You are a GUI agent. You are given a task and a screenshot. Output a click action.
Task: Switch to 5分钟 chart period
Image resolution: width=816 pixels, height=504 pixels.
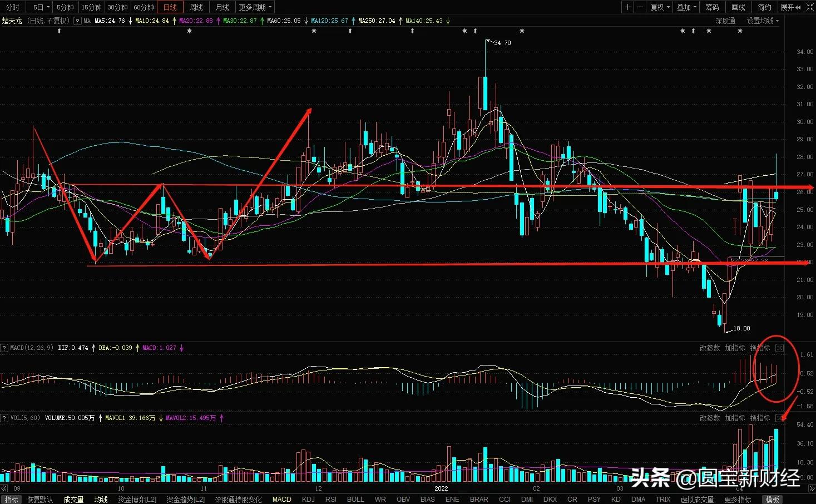pos(65,7)
